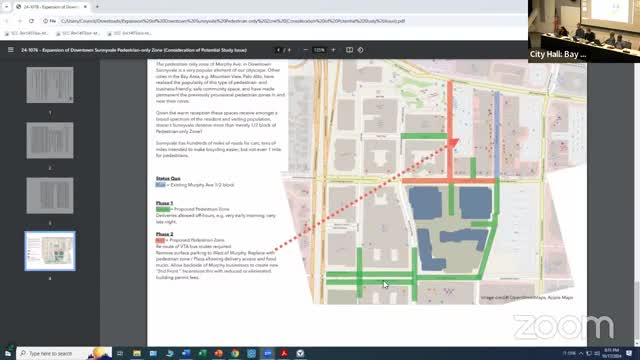Open Task View on the taskbar
This screenshot has width=640, height=360.
120,353
